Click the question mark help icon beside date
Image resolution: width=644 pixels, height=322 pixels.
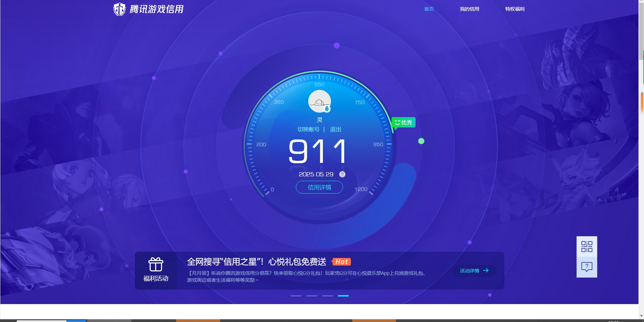point(342,174)
